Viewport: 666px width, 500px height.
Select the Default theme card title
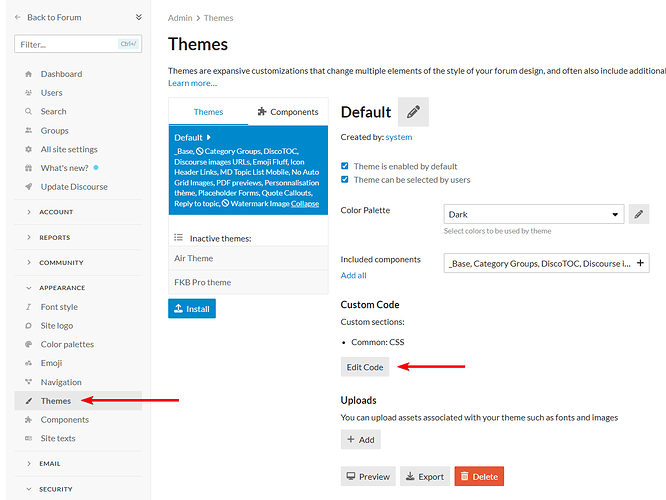tap(188, 138)
